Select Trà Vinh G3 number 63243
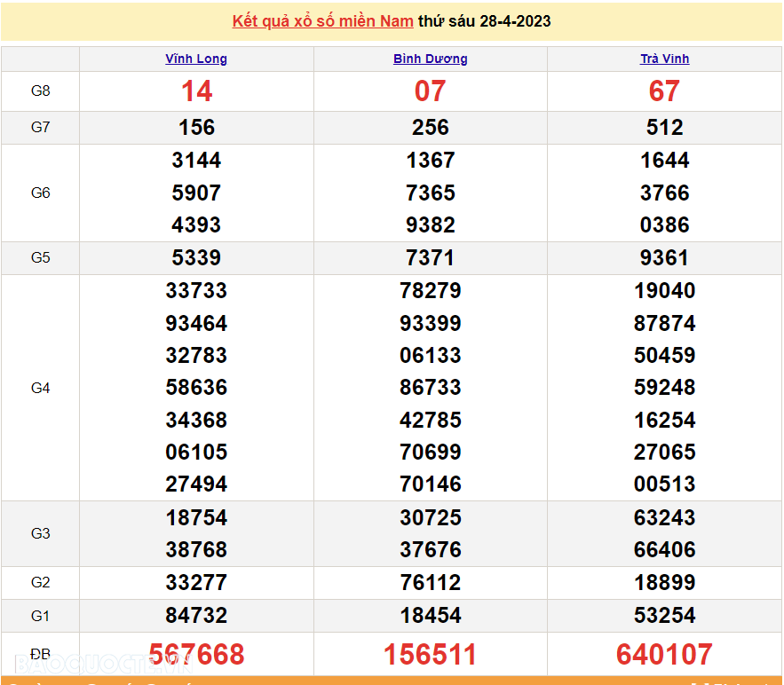The image size is (784, 685). (x=664, y=517)
